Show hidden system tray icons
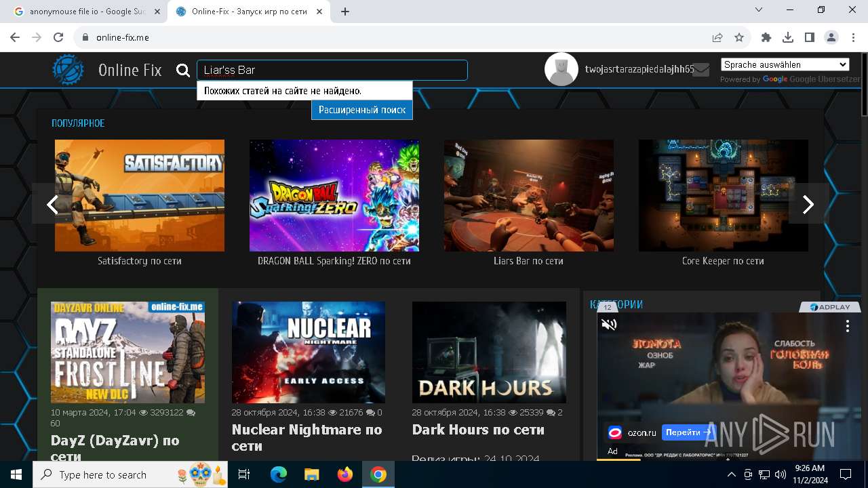The image size is (868, 488). [x=732, y=474]
